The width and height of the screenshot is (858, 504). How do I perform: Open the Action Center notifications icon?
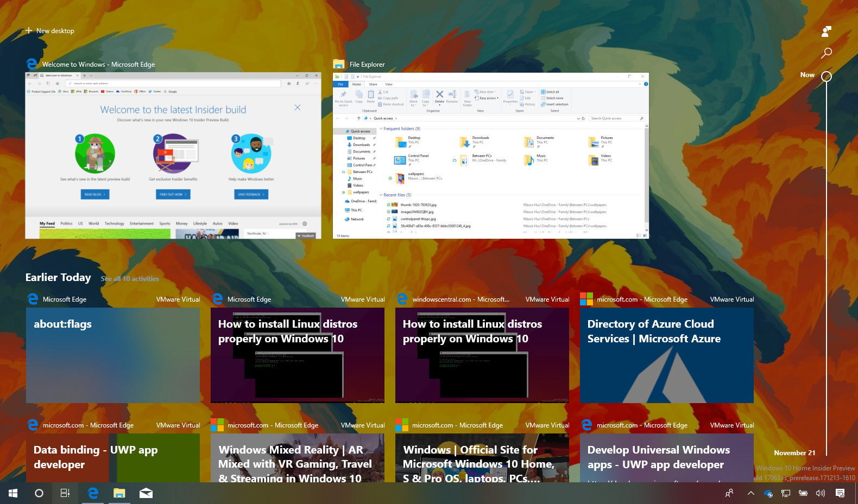point(840,493)
